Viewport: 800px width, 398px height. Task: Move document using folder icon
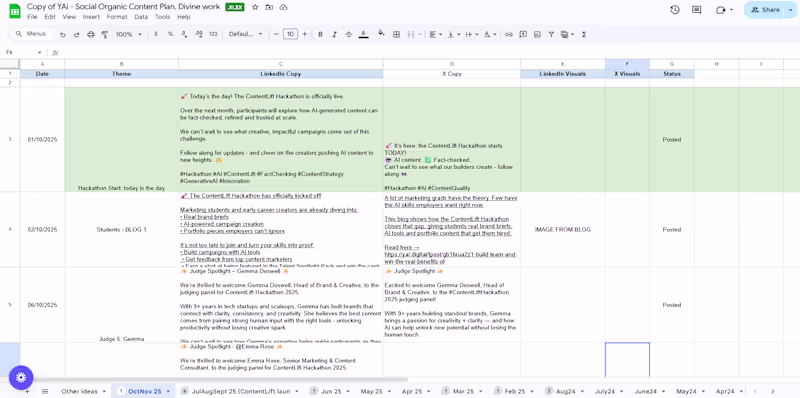tap(269, 7)
